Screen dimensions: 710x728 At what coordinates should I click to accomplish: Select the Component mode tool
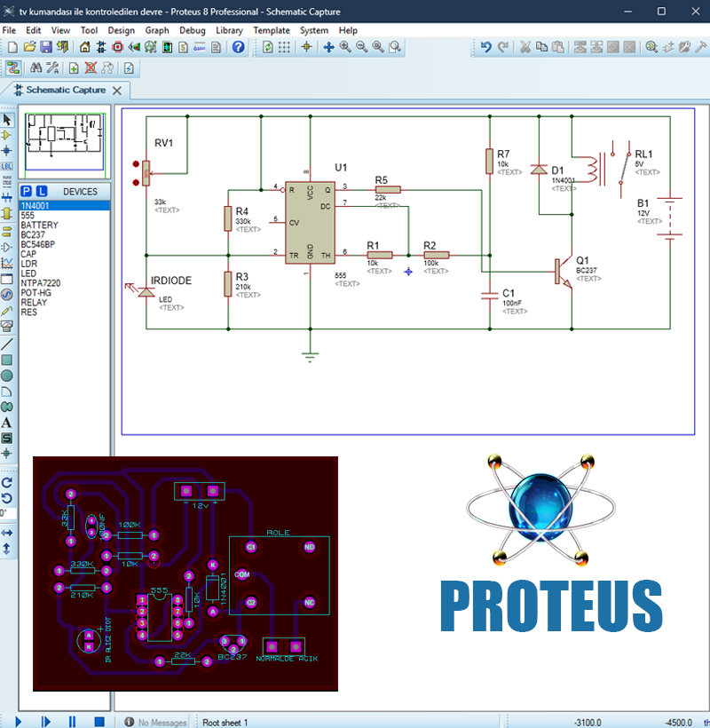pos(7,135)
